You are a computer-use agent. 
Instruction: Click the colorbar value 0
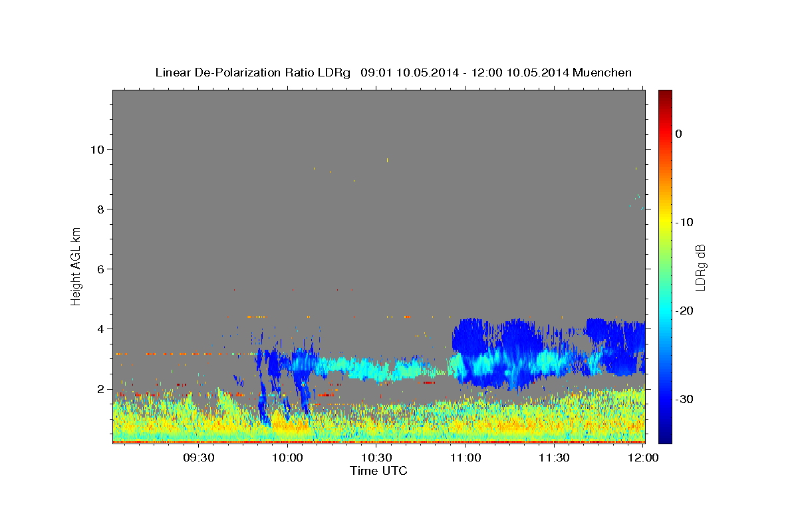(x=679, y=134)
